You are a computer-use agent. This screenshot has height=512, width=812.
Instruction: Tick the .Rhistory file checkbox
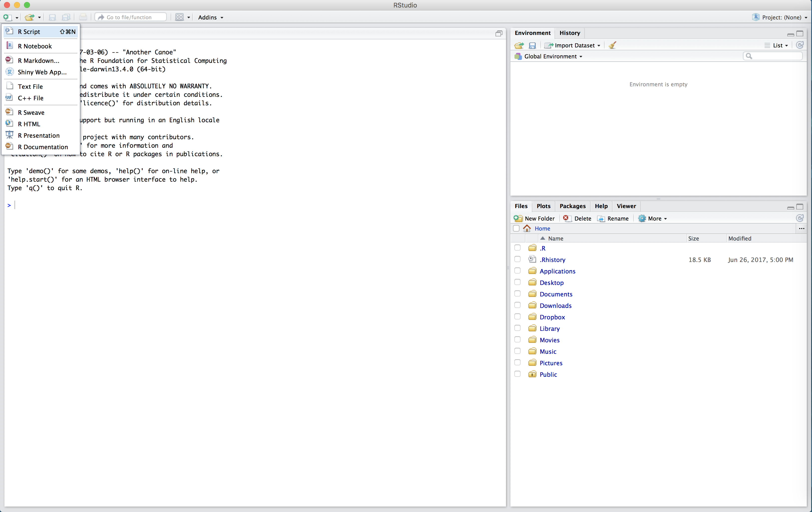(517, 259)
